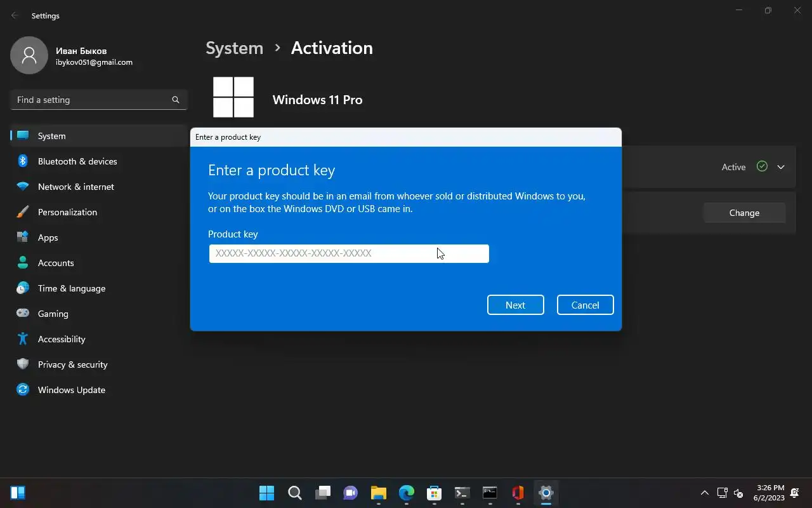Screen dimensions: 812x508
Task: Click the network icon in system tray
Action: pos(722,493)
